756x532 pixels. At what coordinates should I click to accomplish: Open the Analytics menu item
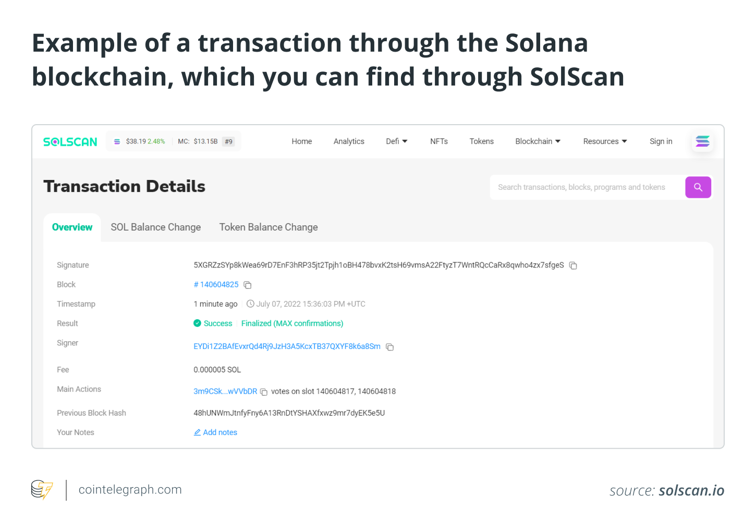349,141
